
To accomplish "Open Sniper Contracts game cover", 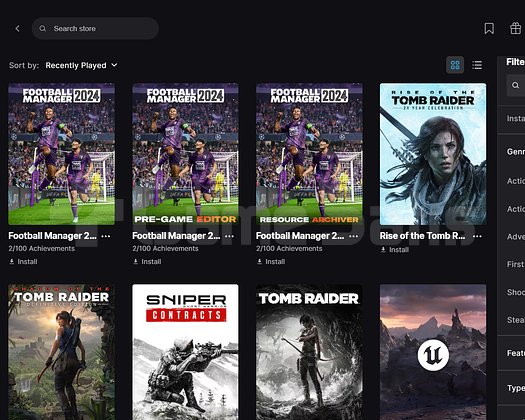I will click(x=185, y=352).
